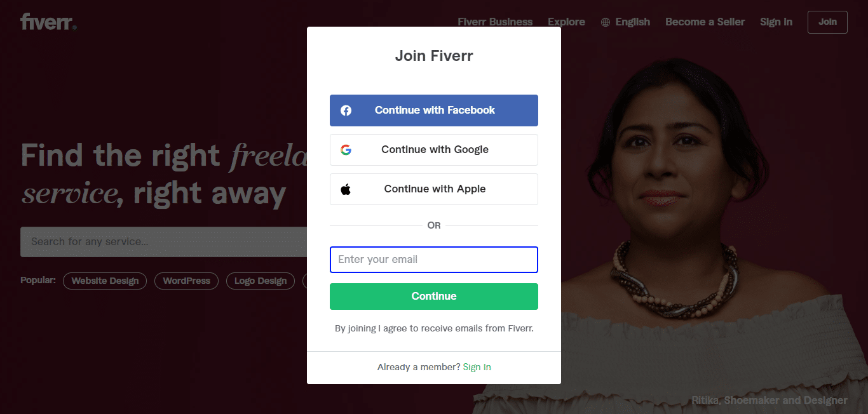Open Explore menu item

pos(566,22)
